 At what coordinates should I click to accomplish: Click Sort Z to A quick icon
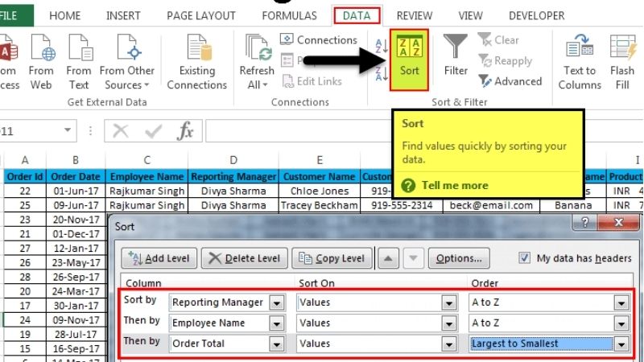pyautogui.click(x=382, y=74)
